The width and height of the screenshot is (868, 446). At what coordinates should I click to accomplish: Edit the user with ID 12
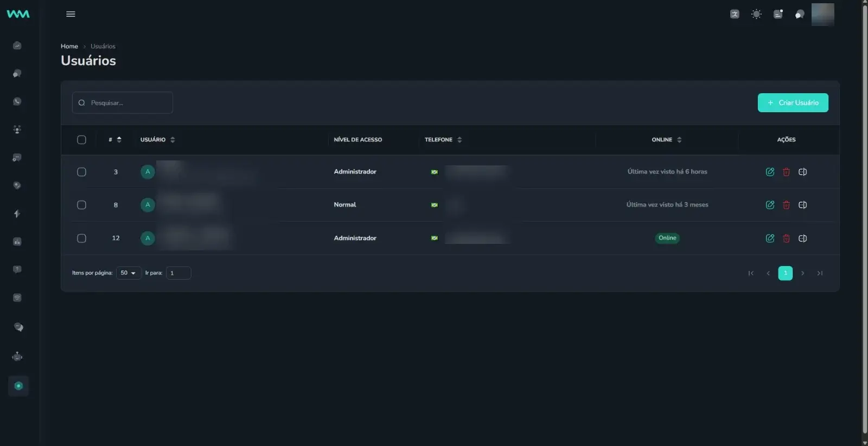(770, 238)
